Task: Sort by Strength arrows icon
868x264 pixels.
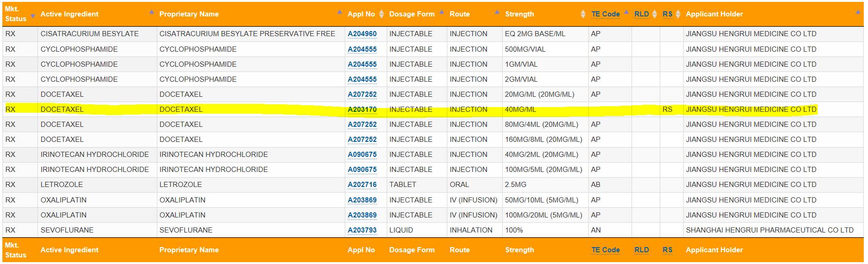Action: click(x=583, y=14)
